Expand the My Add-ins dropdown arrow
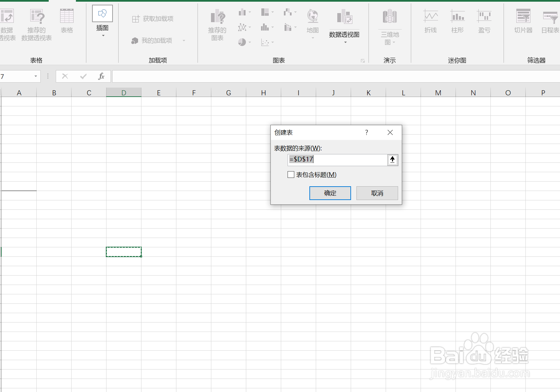 coord(184,41)
